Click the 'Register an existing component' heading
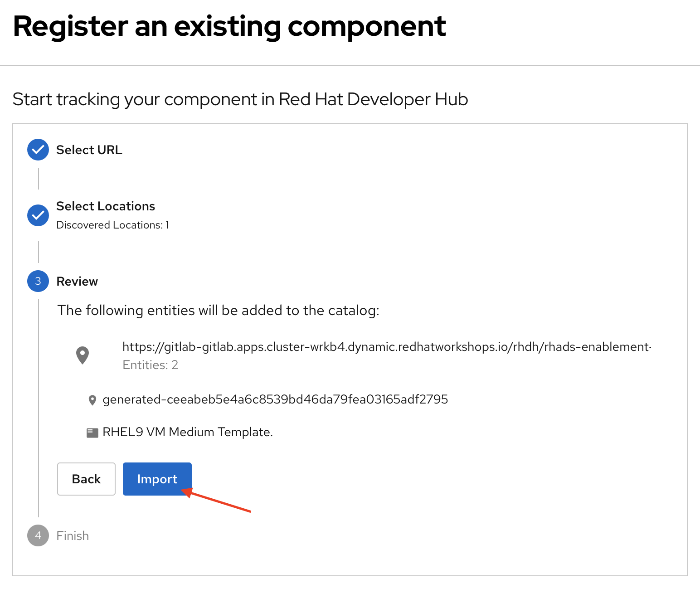The height and width of the screenshot is (613, 700). pos(229,26)
